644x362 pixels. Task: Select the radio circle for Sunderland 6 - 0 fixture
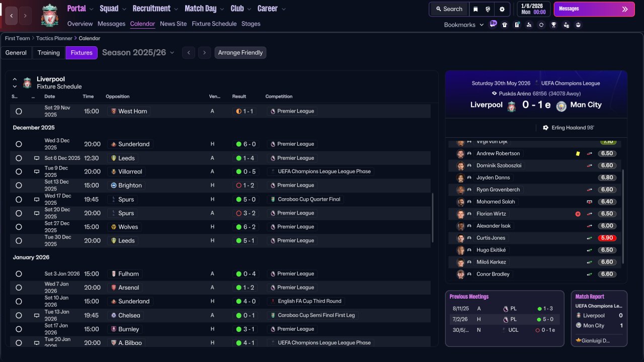(x=19, y=144)
